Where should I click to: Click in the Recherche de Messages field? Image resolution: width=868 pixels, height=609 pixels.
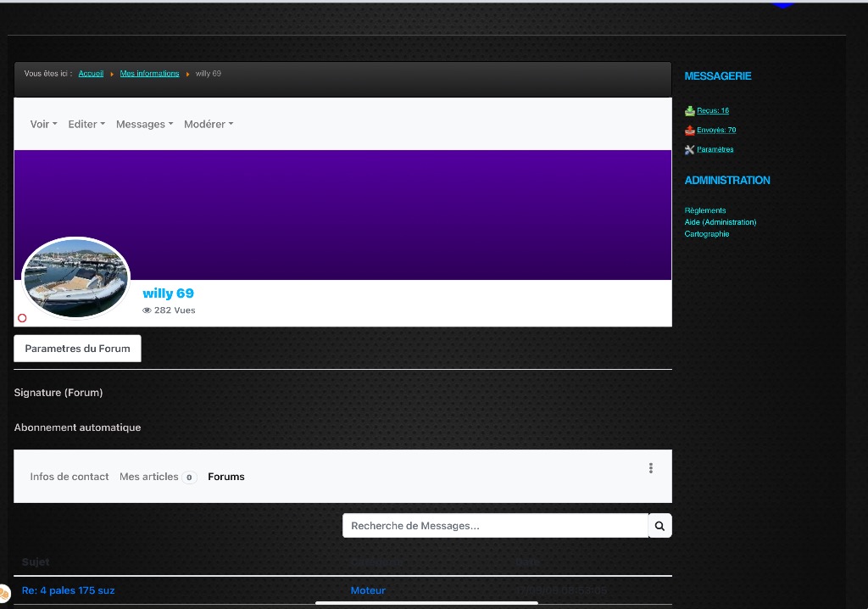point(495,526)
